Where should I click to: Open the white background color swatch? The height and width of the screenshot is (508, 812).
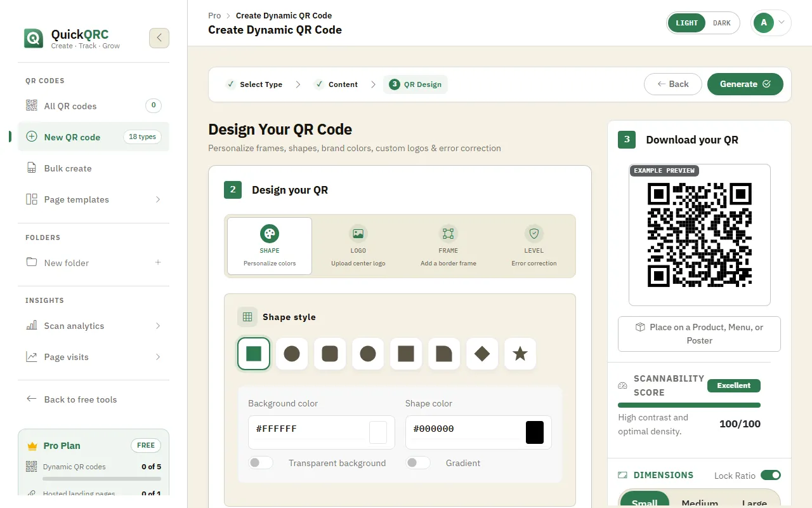378,432
